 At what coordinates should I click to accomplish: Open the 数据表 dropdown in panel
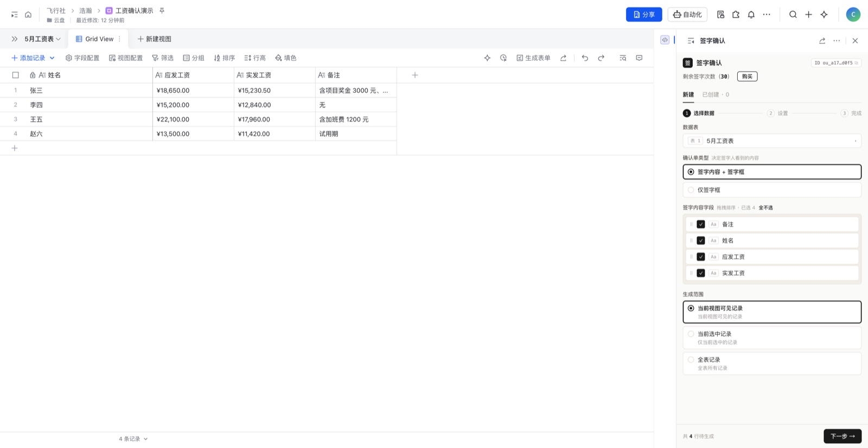[x=772, y=141]
